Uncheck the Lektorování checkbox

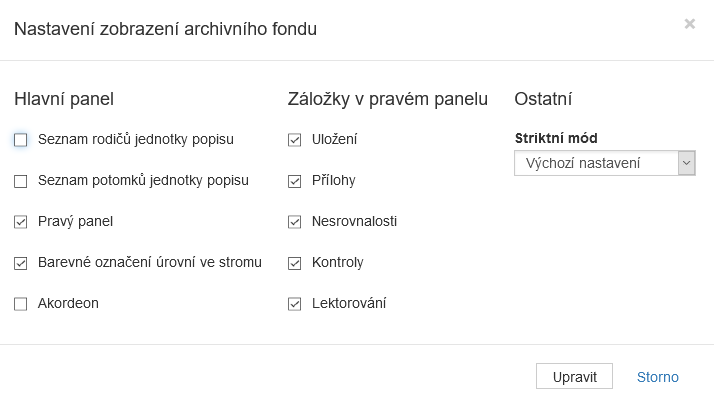coord(294,304)
